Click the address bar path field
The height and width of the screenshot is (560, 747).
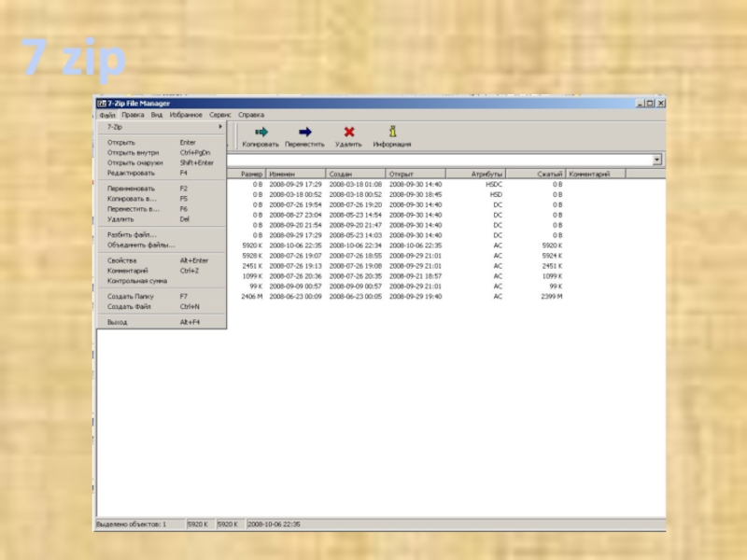(x=439, y=160)
